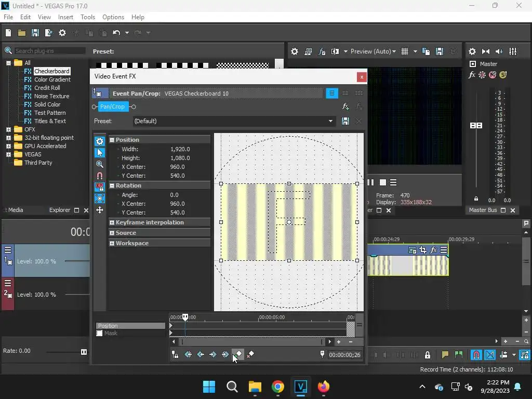The width and height of the screenshot is (532, 399).
Task: Save project using the floppy disk icon
Action: point(35,33)
